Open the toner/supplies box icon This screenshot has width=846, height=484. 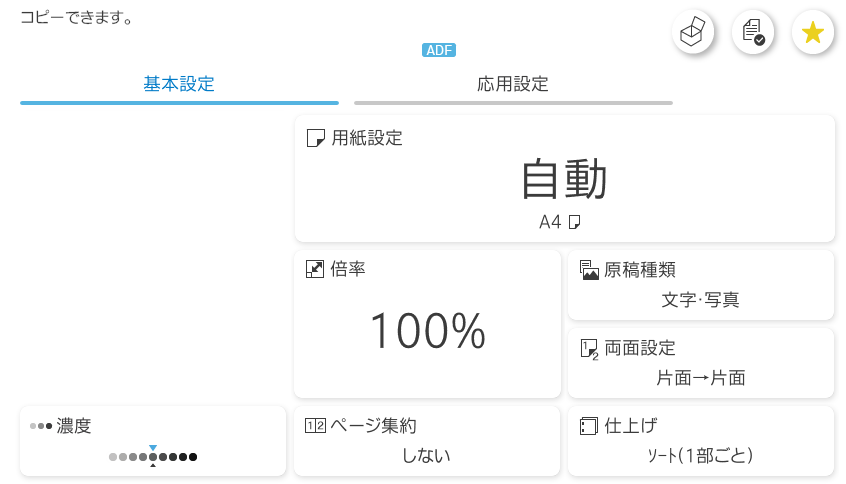(x=692, y=33)
